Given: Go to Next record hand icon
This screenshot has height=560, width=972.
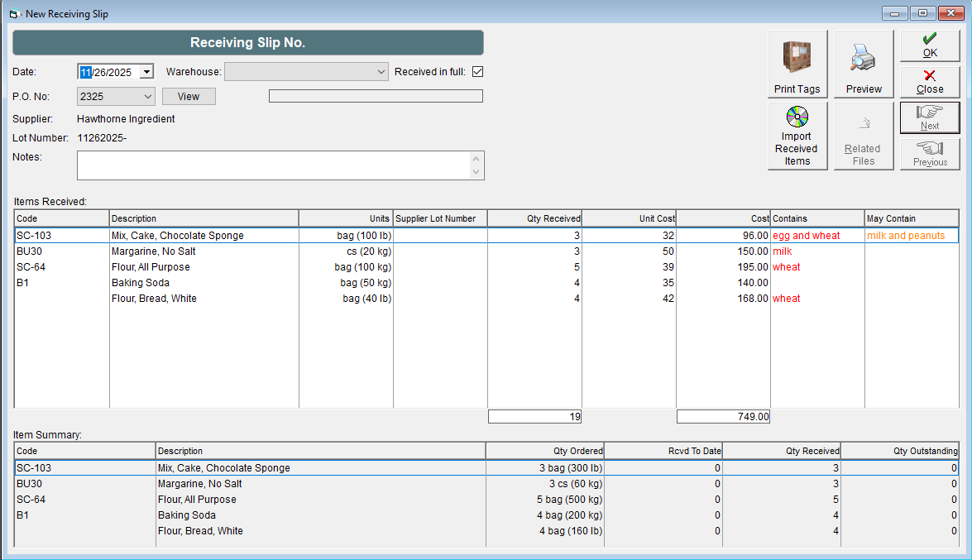Looking at the screenshot, I should point(930,117).
